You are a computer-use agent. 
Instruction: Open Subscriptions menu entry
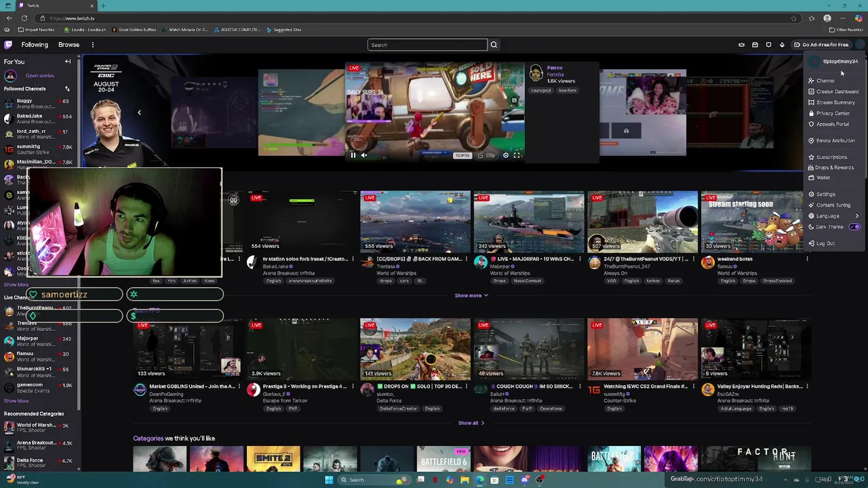[835, 157]
